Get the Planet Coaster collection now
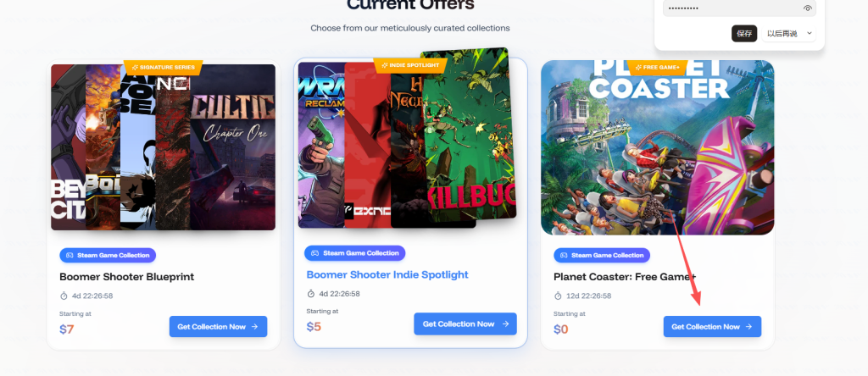This screenshot has width=868, height=376. pyautogui.click(x=712, y=327)
